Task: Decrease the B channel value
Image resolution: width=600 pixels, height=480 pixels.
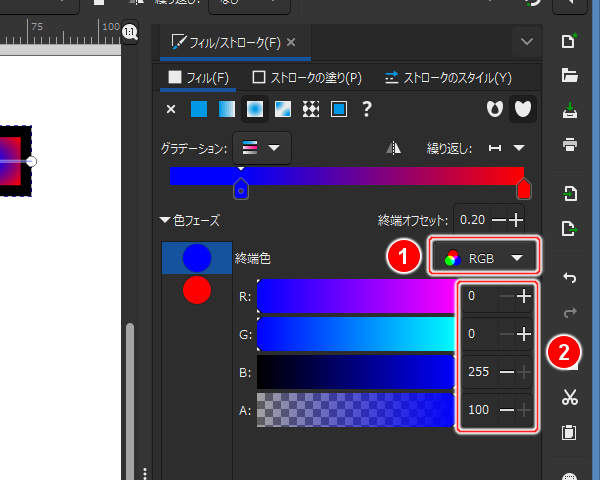Action: click(x=507, y=372)
